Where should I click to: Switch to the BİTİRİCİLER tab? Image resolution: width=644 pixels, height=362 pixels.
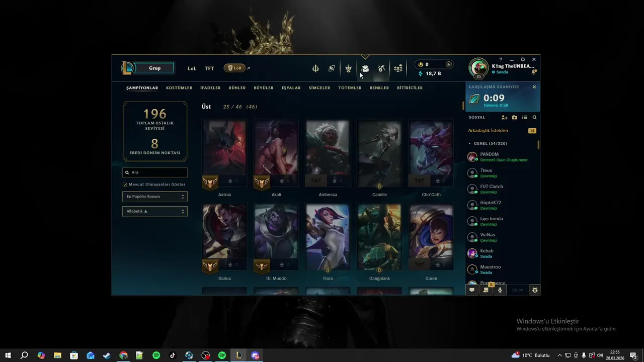410,88
